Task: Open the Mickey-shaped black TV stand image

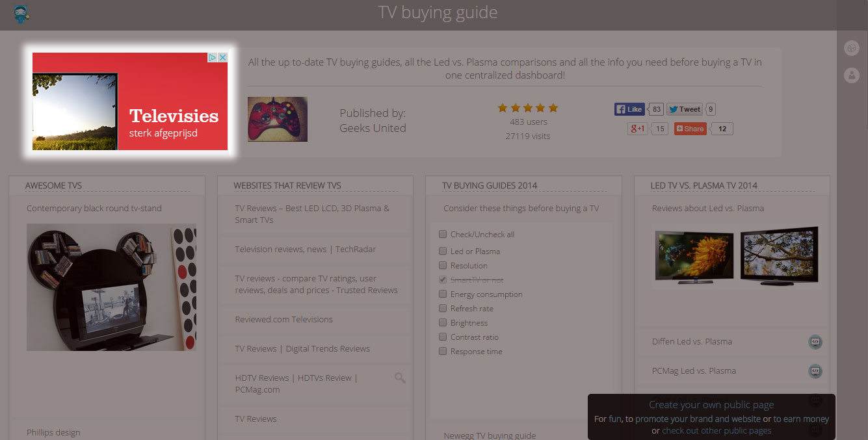Action: [111, 287]
